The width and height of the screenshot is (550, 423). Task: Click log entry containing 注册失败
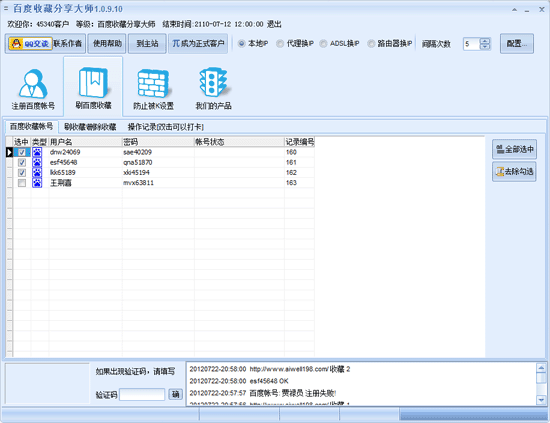pyautogui.click(x=263, y=393)
